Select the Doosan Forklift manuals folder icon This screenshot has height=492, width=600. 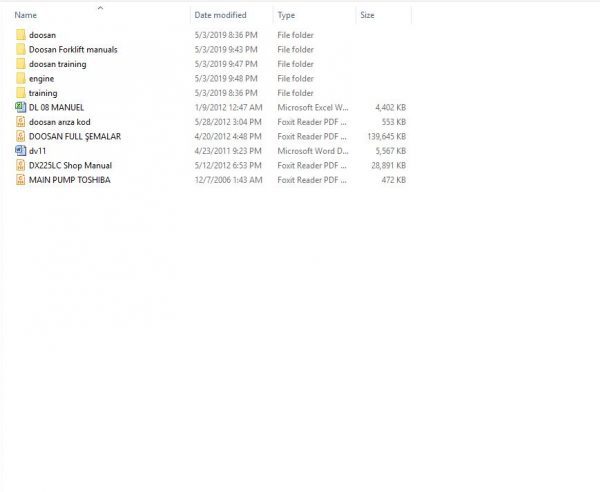pos(21,49)
